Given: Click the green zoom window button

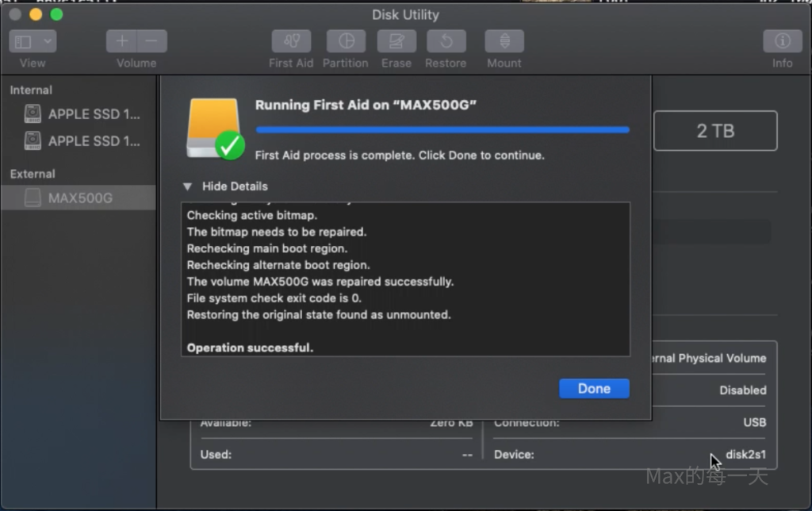Looking at the screenshot, I should [56, 14].
